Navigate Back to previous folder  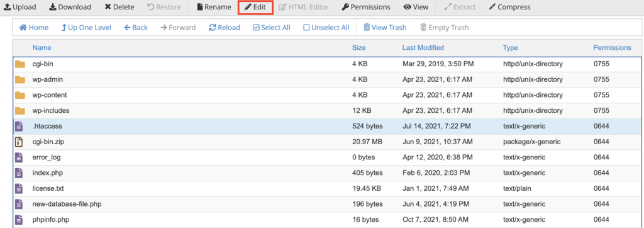(136, 28)
